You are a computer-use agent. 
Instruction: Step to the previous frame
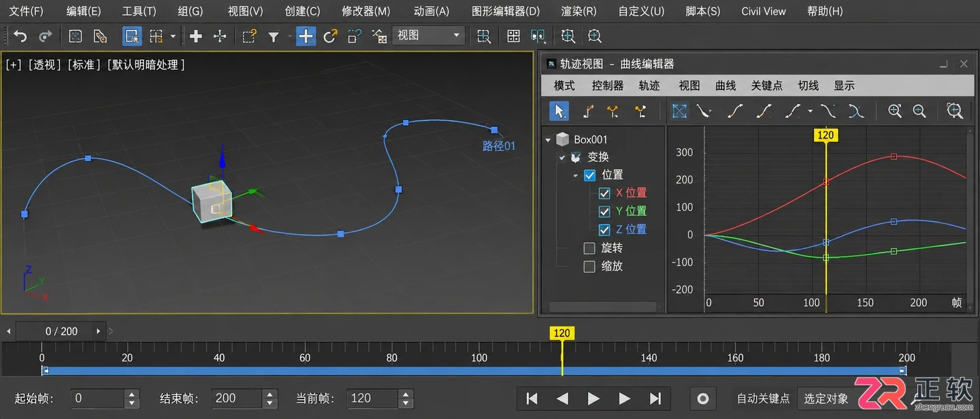tap(562, 399)
